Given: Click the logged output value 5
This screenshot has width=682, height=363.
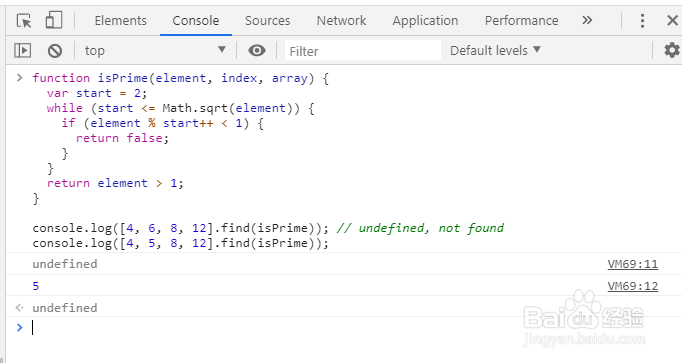Looking at the screenshot, I should [x=36, y=286].
